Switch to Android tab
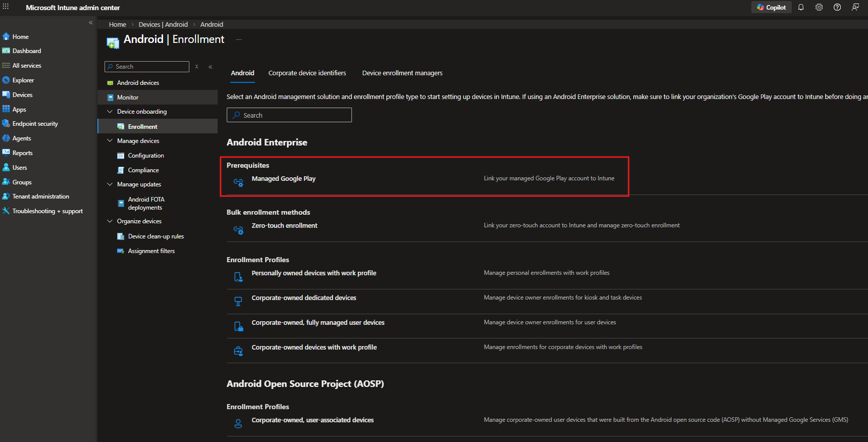 point(242,73)
